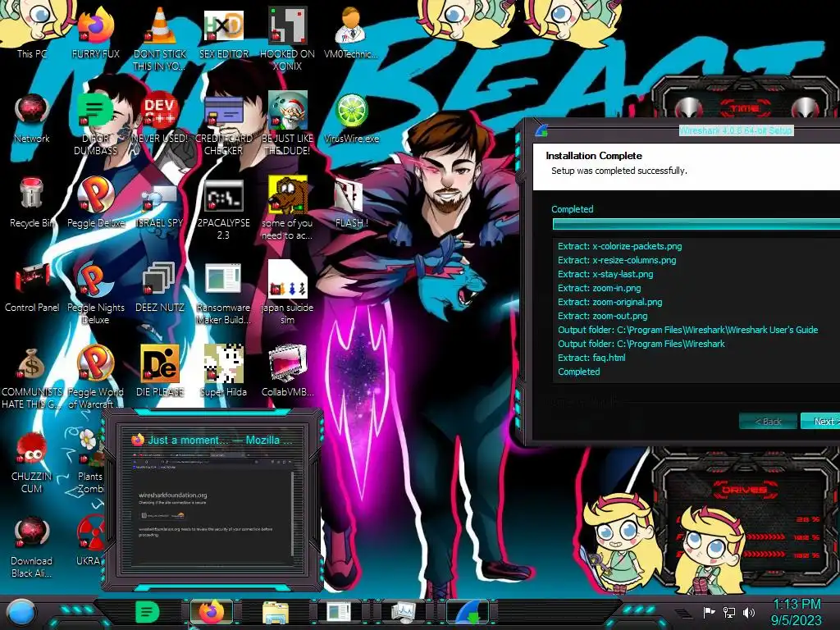
Task: Click the Action Center flag tray icon
Action: tap(710, 612)
